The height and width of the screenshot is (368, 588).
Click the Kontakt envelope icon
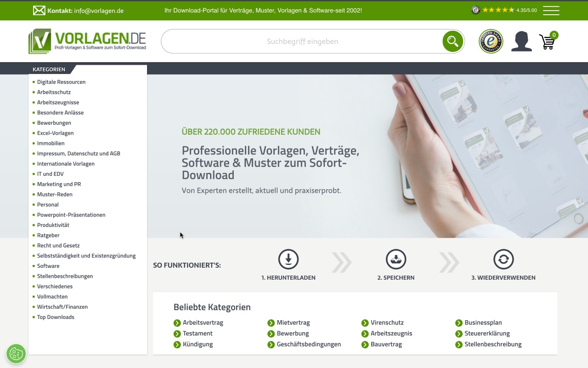point(39,10)
